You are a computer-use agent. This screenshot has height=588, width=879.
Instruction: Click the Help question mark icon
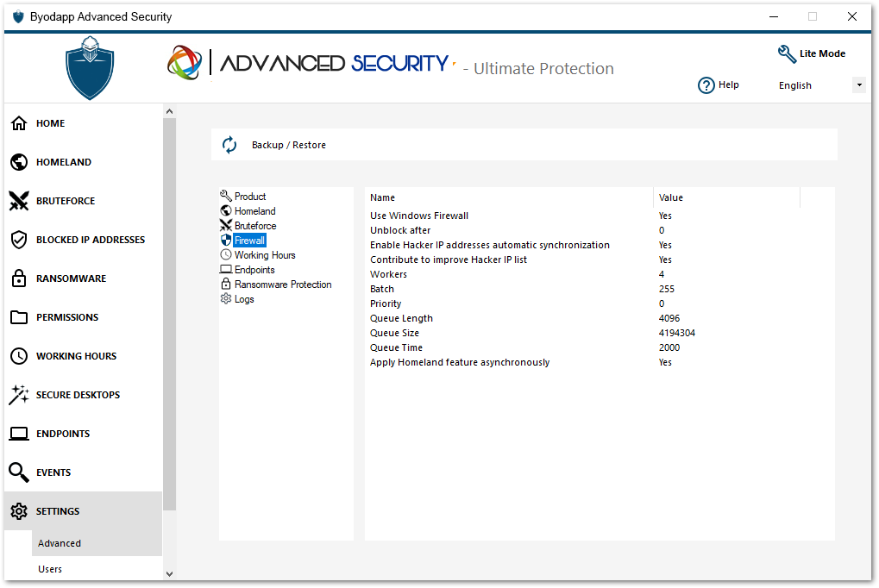click(706, 85)
